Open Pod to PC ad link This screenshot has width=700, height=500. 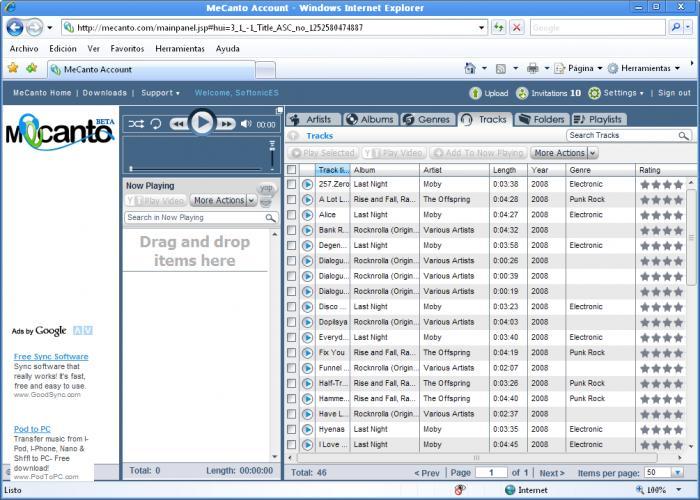coord(32,429)
